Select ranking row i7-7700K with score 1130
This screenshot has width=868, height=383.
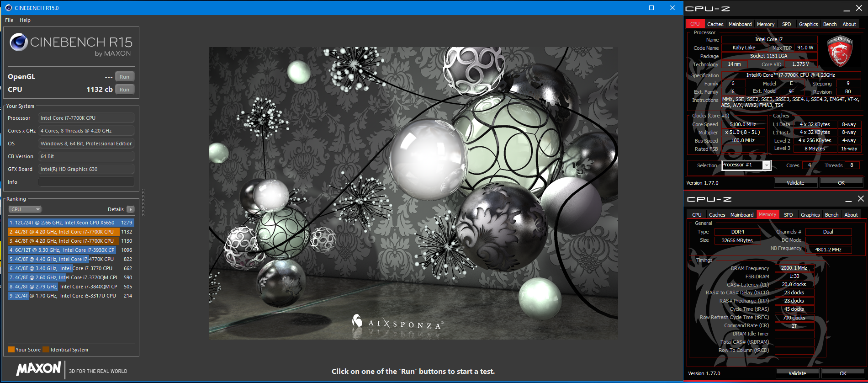pyautogui.click(x=71, y=241)
